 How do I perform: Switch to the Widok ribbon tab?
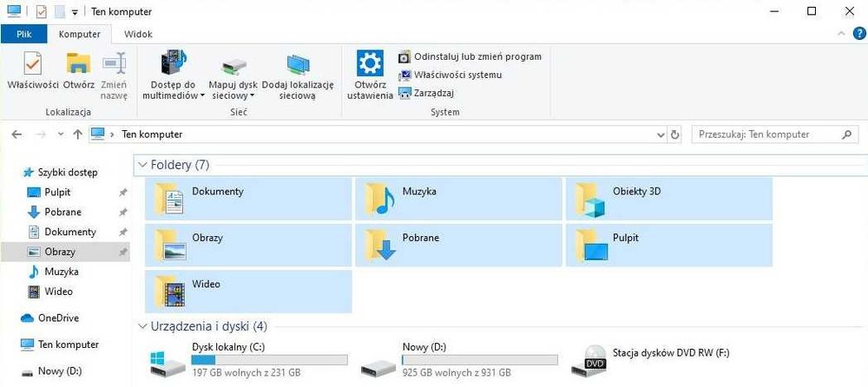138,35
